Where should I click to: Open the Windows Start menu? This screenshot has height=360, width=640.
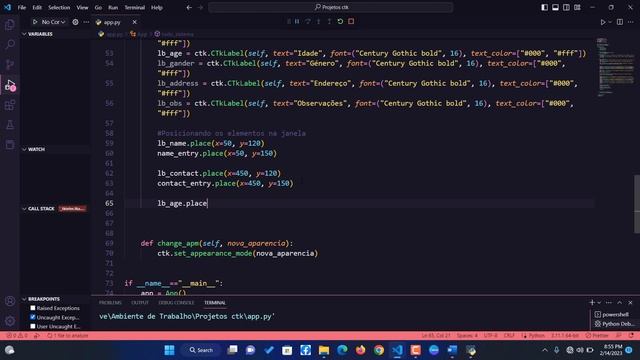[x=169, y=350]
